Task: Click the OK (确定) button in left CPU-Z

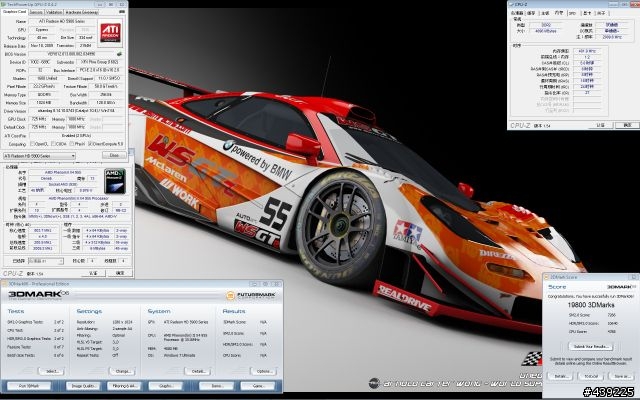Action: (x=120, y=273)
